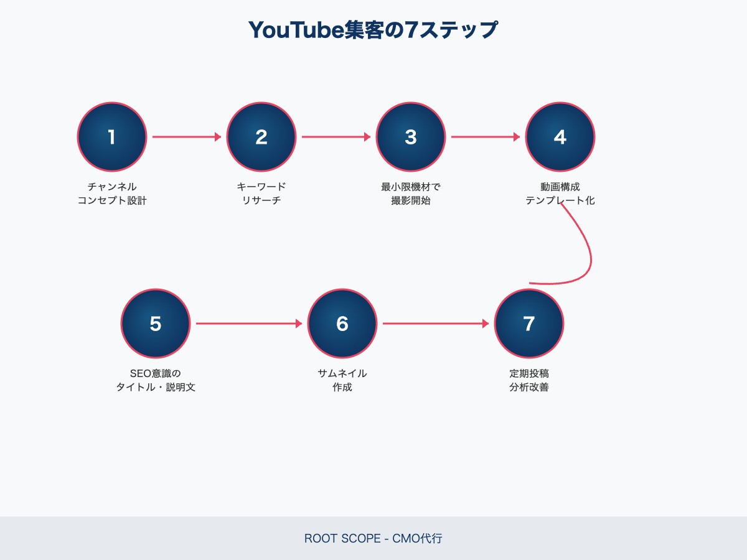Viewport: 747px width, 560px height.
Task: Expand the サムネイル作成 step description
Action: (x=342, y=380)
